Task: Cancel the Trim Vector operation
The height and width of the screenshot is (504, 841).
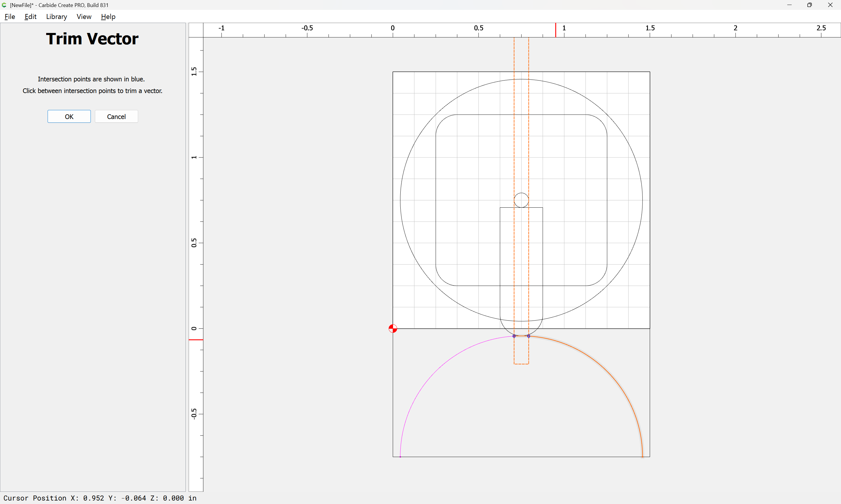Action: (x=116, y=116)
